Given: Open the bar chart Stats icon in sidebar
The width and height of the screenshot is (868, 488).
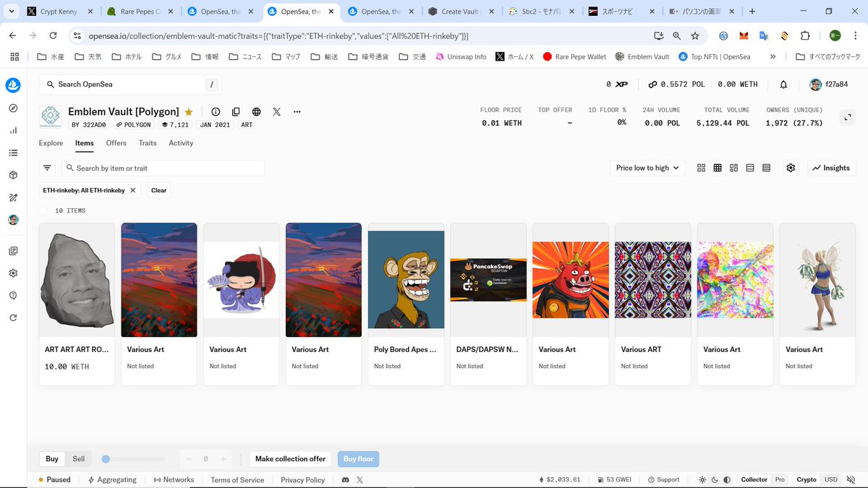Looking at the screenshot, I should pyautogui.click(x=13, y=131).
